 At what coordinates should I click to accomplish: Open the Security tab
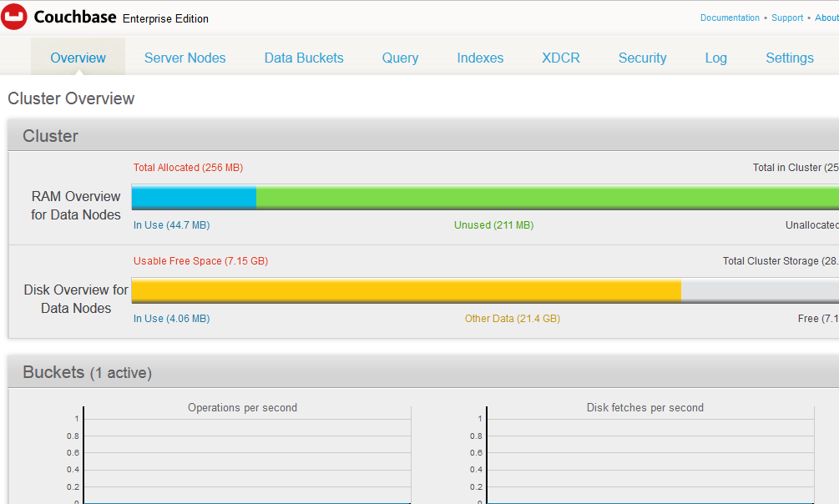[643, 58]
